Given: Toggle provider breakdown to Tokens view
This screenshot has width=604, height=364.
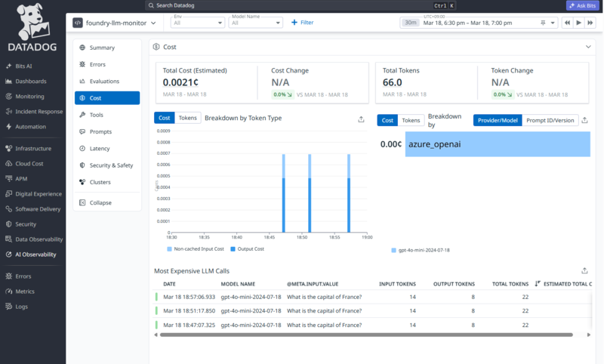Looking at the screenshot, I should click(411, 120).
